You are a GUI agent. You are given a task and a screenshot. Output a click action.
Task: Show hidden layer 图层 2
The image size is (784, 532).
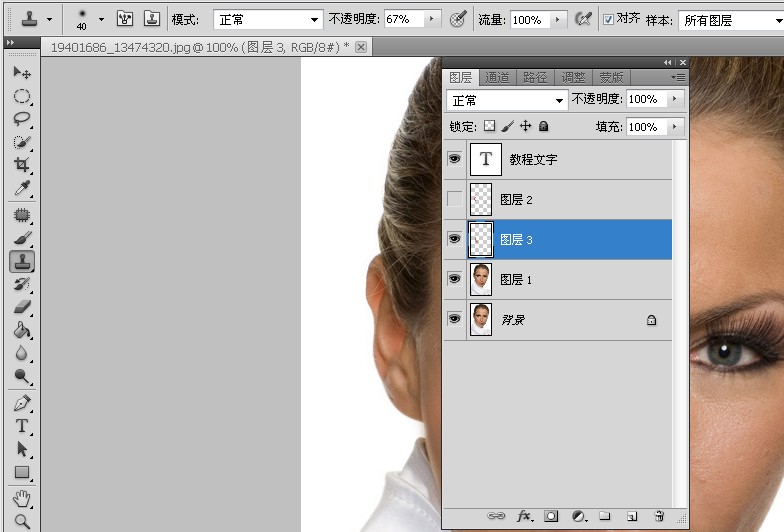pyautogui.click(x=454, y=199)
